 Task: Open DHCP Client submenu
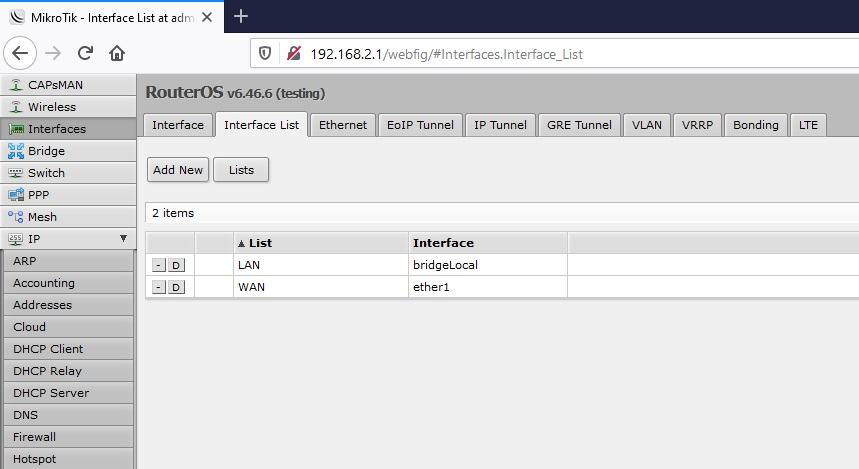click(68, 348)
